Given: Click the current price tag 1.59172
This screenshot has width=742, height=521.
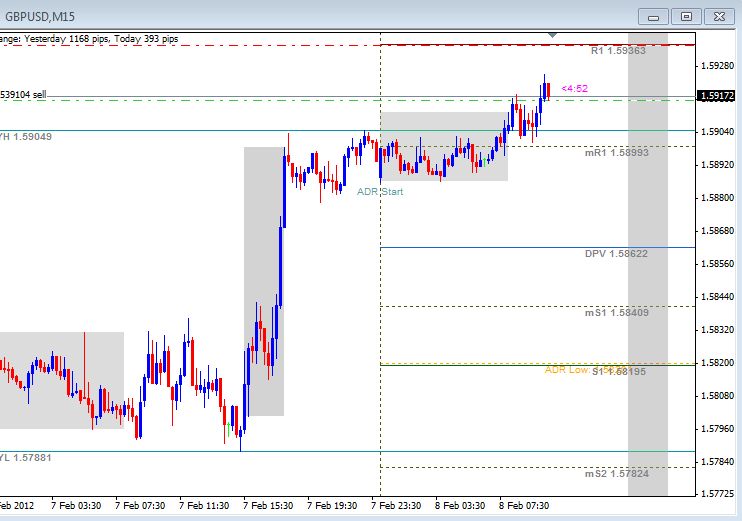Looking at the screenshot, I should tap(717, 96).
